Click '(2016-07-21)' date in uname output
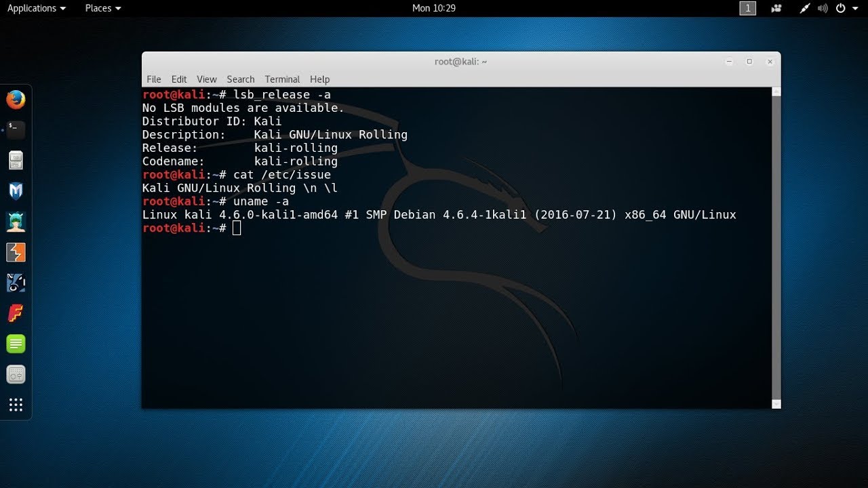Screen dimensions: 868x488 point(576,215)
